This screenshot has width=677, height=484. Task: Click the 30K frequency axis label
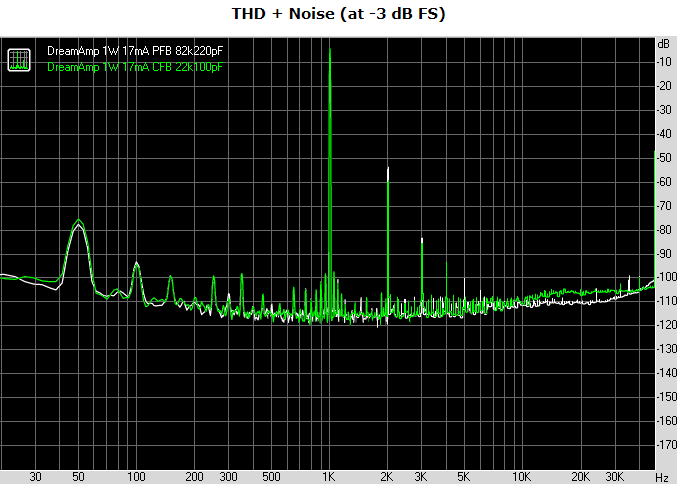click(614, 477)
